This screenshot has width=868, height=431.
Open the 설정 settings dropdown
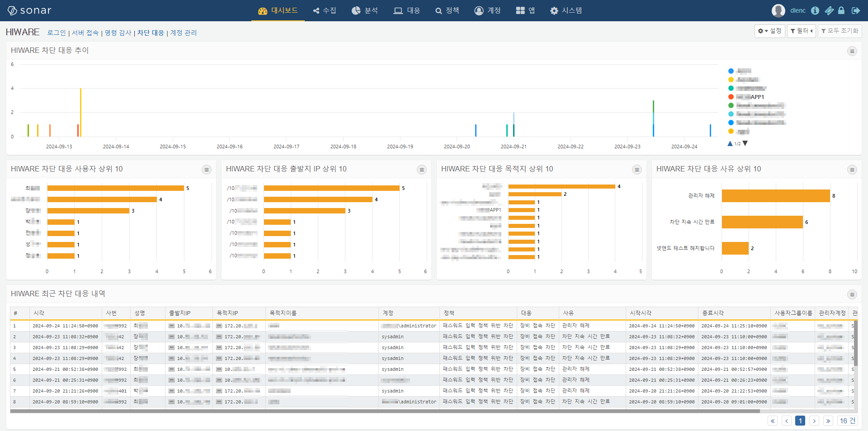click(x=769, y=31)
